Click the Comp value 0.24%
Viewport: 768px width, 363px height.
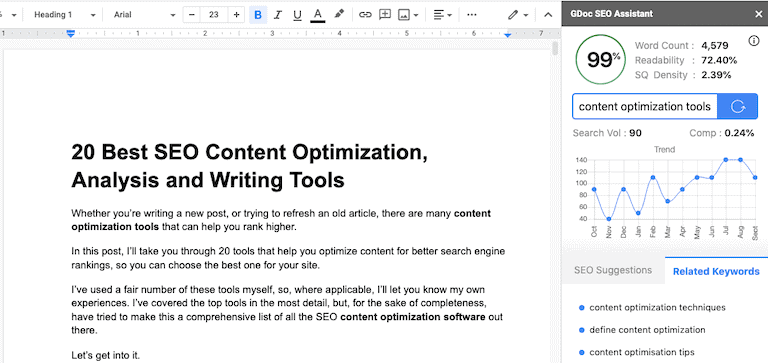click(740, 133)
